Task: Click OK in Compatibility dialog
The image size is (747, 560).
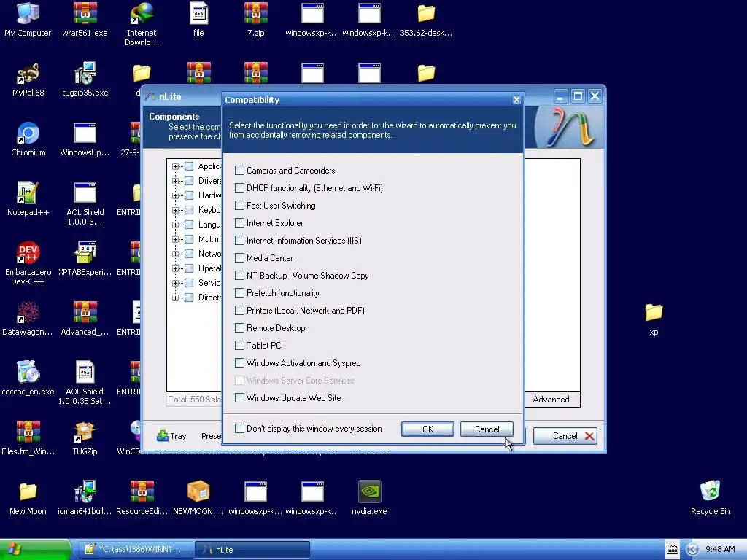Action: [427, 429]
